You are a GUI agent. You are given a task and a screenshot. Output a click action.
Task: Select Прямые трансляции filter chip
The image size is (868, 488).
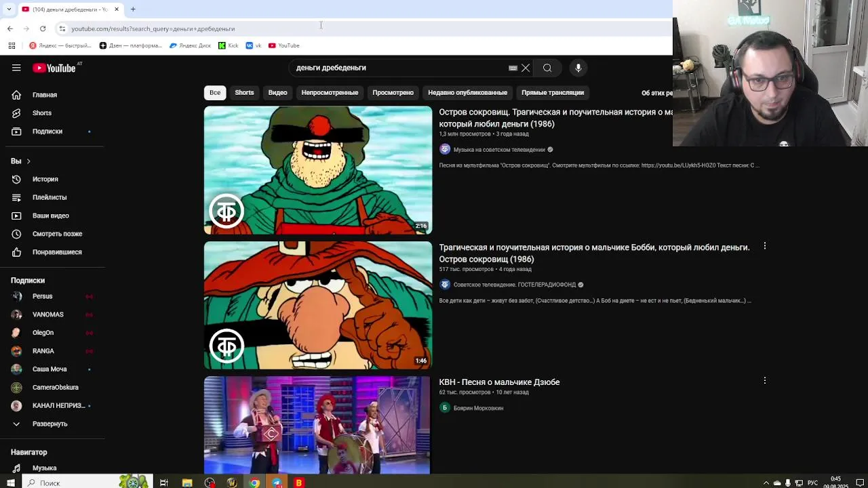click(x=552, y=92)
